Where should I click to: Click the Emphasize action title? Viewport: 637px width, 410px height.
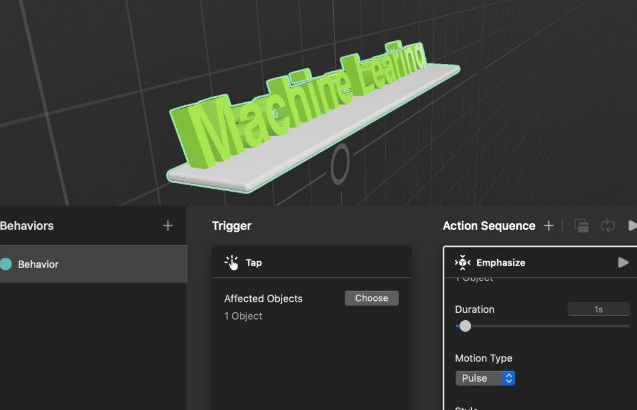[x=500, y=263]
